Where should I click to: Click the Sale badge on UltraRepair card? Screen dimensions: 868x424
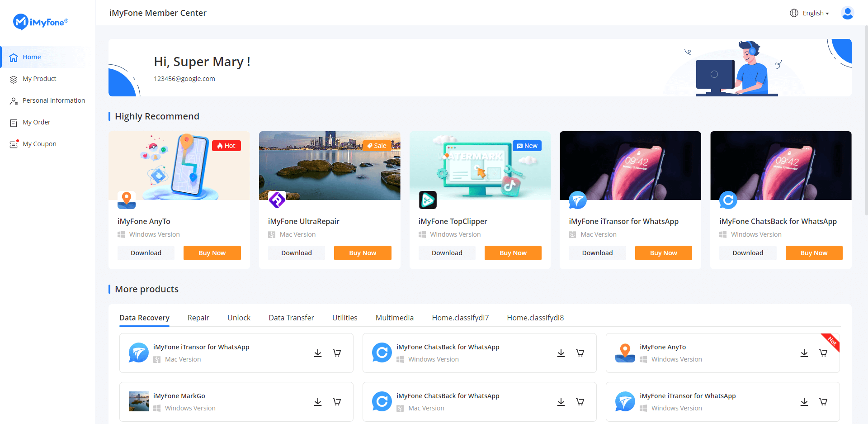pos(377,146)
